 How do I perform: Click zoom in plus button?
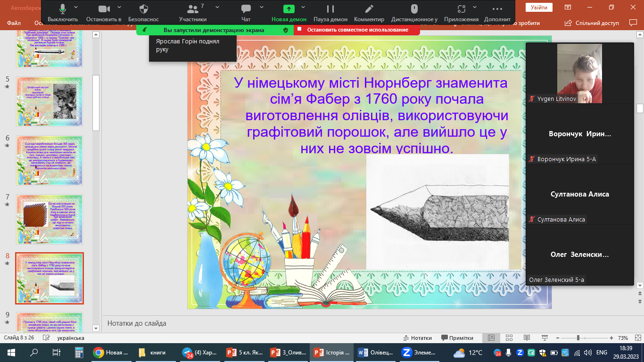611,338
